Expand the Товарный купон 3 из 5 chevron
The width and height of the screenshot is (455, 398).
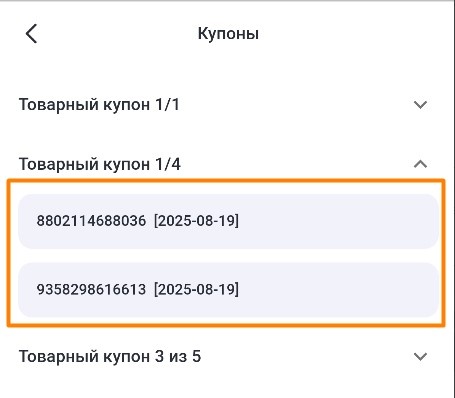pyautogui.click(x=420, y=356)
